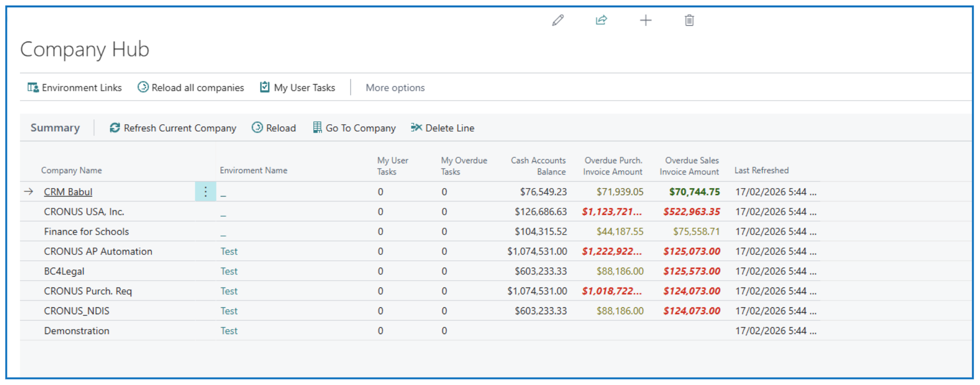Viewport: 980px width, 385px height.
Task: Open row options for CRM Babul
Action: pos(205,192)
